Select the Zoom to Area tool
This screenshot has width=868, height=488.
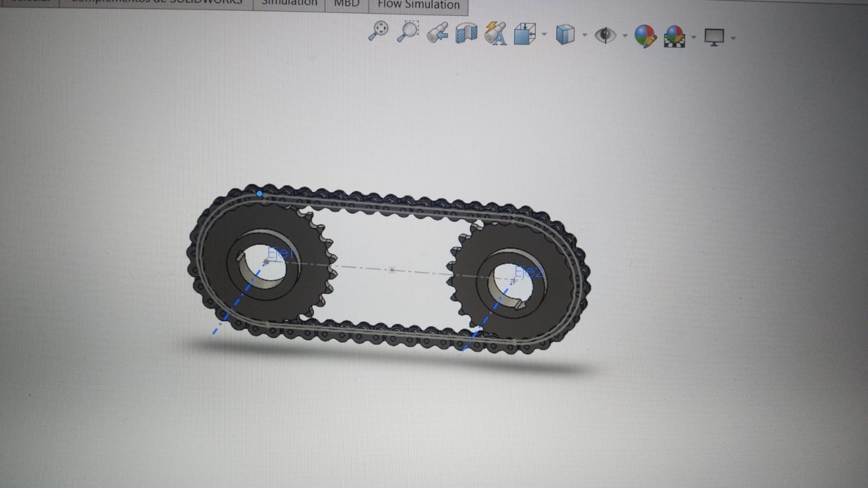[408, 31]
